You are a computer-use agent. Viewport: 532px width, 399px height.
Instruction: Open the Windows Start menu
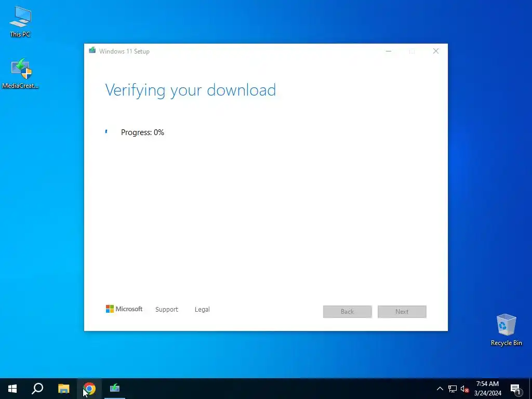pyautogui.click(x=12, y=389)
